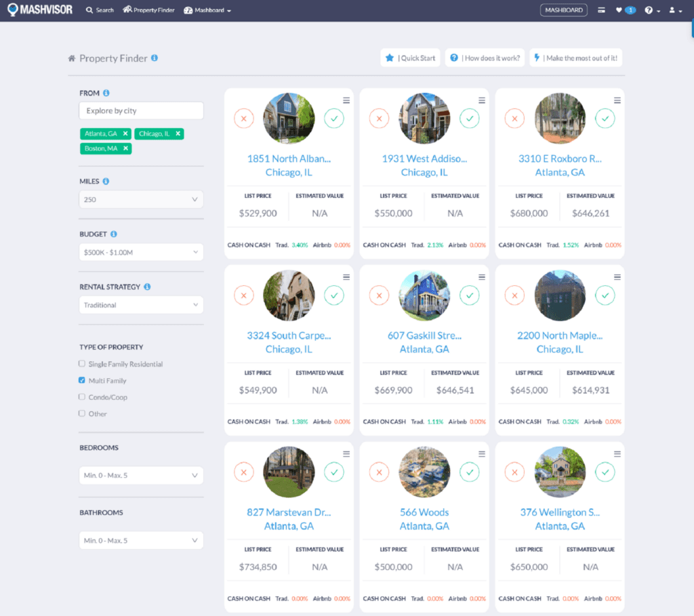Dismiss the 566 Woods property with X
Screen dimensions: 694x616
click(x=379, y=472)
